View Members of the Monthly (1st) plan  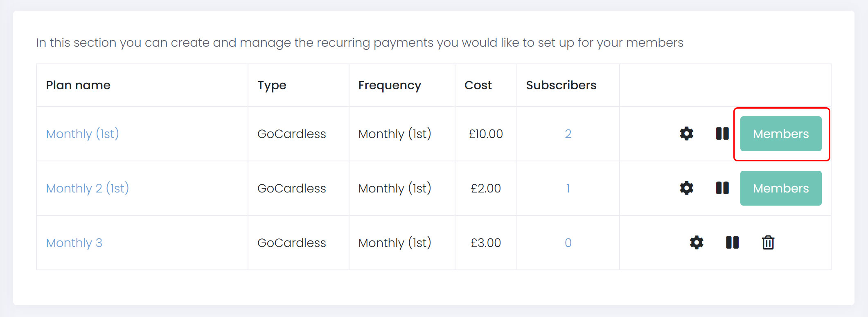tap(780, 134)
